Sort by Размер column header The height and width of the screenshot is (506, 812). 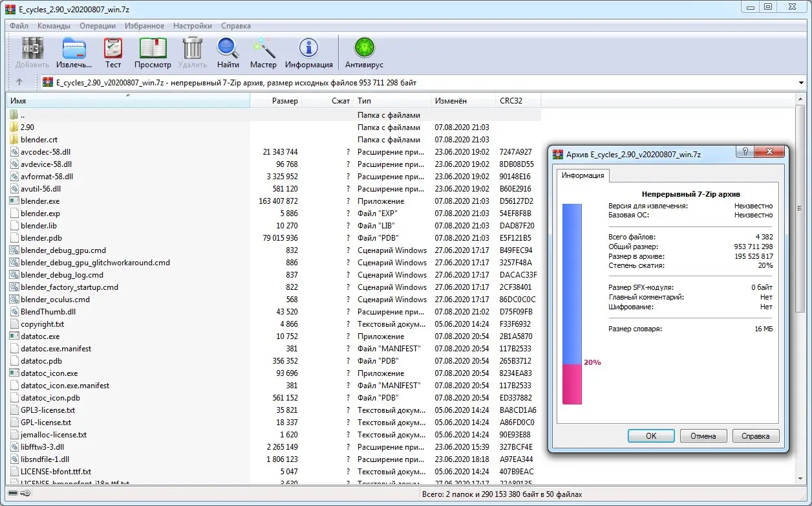pyautogui.click(x=275, y=101)
